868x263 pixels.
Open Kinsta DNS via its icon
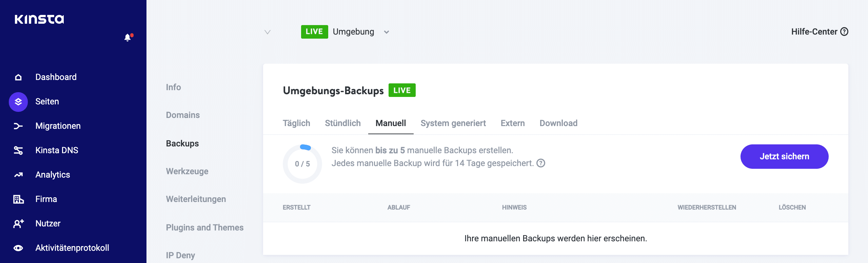coord(18,150)
